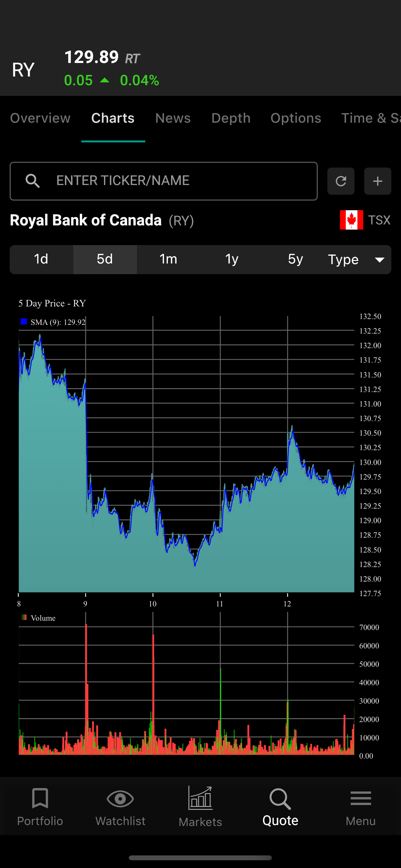
Task: Select 1y chart range
Action: (x=232, y=259)
